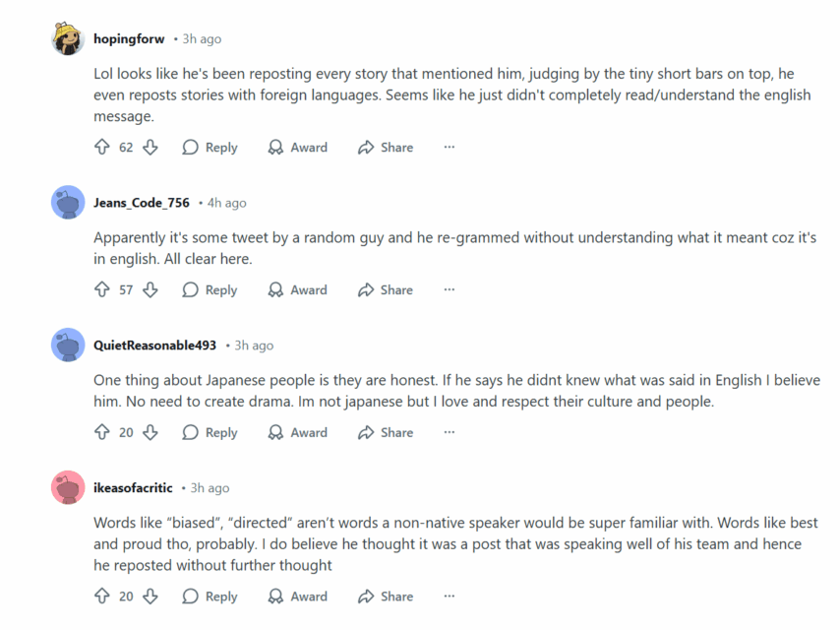Open the Jeans_Code_756 username link
The width and height of the screenshot is (840, 630).
coord(142,203)
